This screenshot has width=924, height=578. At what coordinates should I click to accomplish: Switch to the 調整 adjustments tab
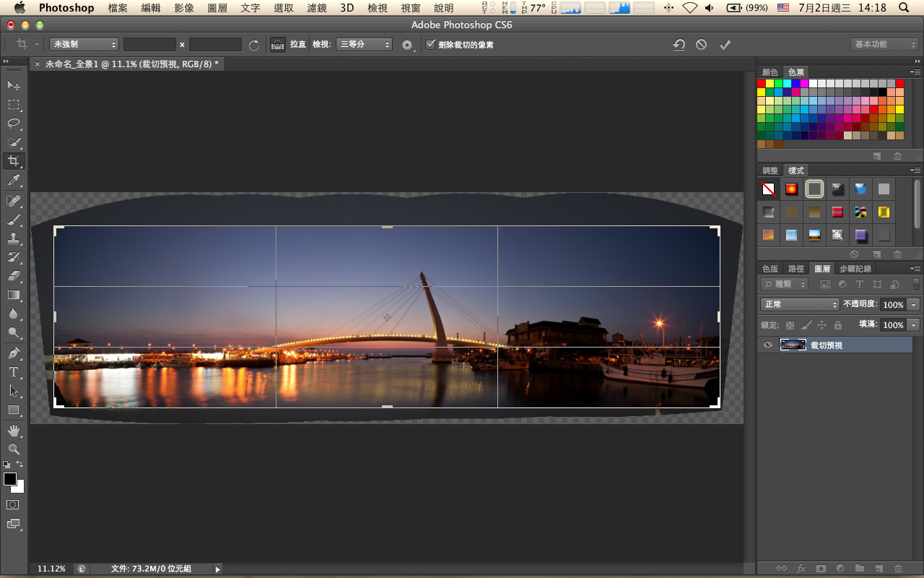770,171
